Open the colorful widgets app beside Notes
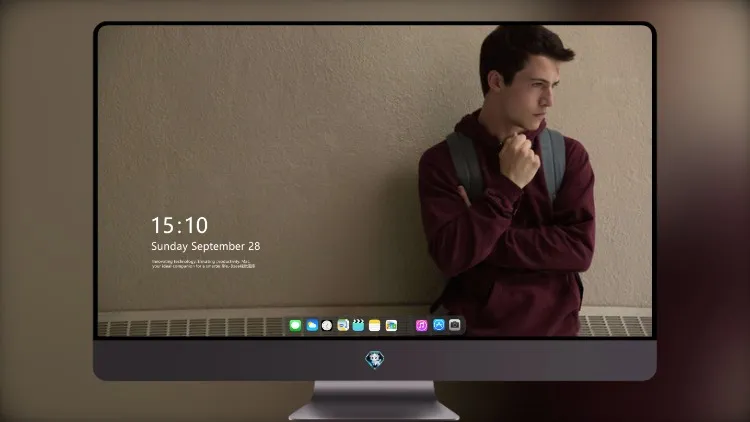This screenshot has height=422, width=750. pyautogui.click(x=391, y=325)
